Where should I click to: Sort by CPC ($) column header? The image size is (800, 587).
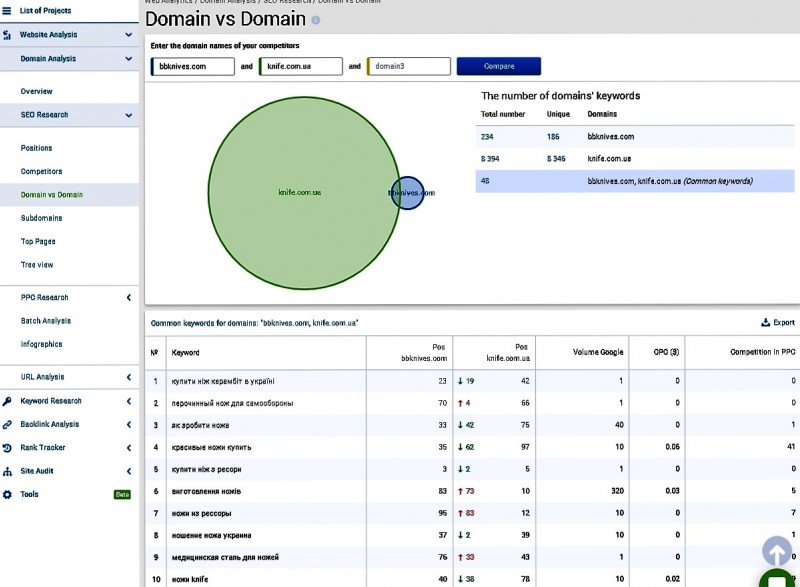[x=666, y=352]
